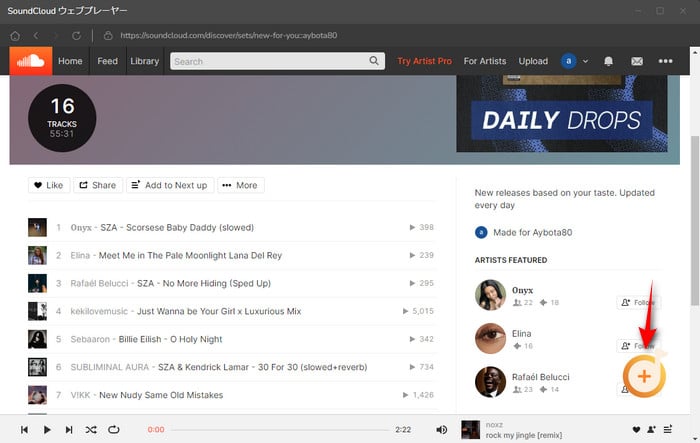The image size is (700, 443).
Task: Open the Library tab
Action: 144,61
